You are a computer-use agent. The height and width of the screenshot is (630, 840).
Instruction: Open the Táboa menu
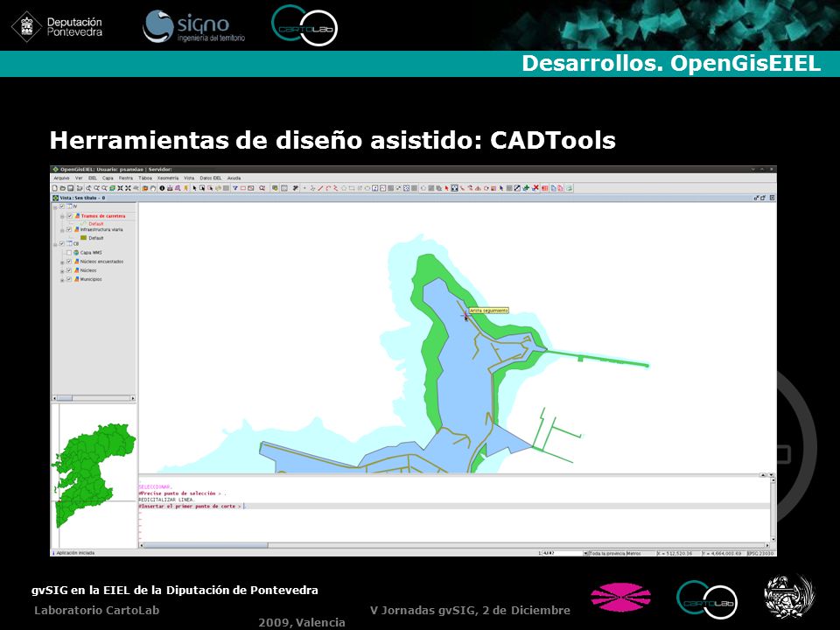pos(145,178)
